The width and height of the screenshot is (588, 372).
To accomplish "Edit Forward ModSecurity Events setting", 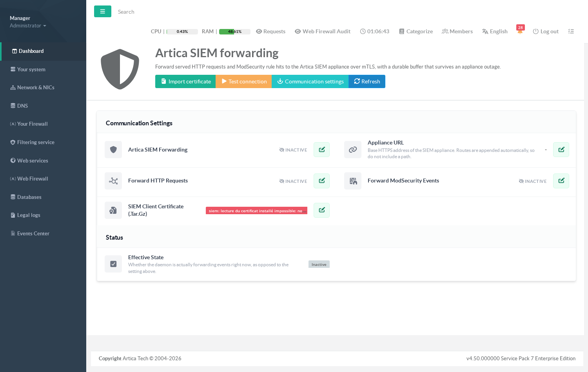I will point(561,181).
